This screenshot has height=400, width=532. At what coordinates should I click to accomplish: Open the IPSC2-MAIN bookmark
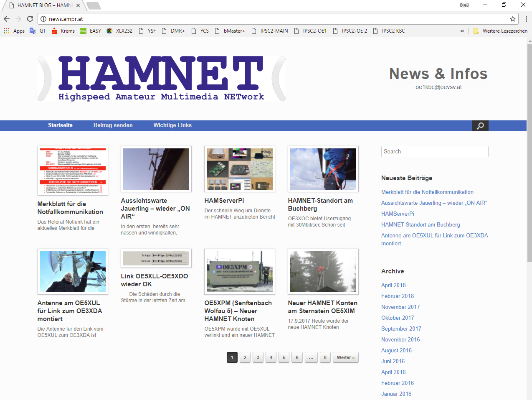(x=270, y=31)
